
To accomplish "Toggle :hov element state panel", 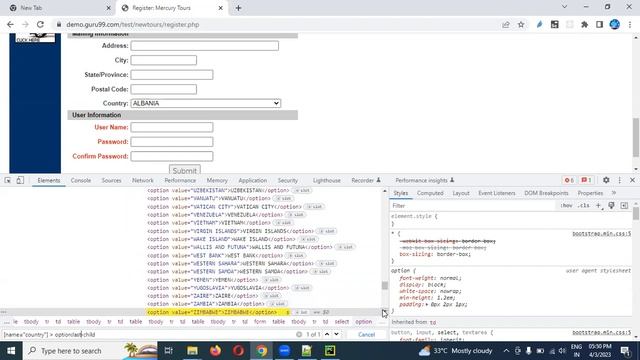I will pyautogui.click(x=566, y=206).
